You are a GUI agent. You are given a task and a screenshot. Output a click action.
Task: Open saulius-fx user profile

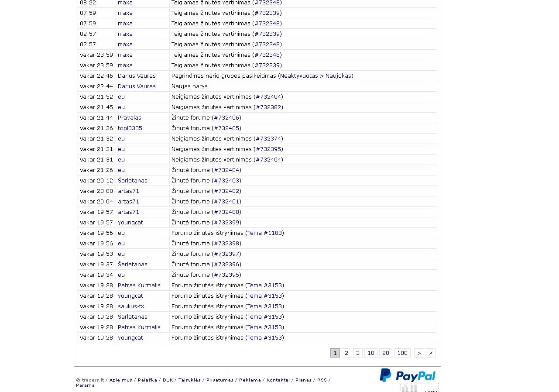tap(131, 306)
